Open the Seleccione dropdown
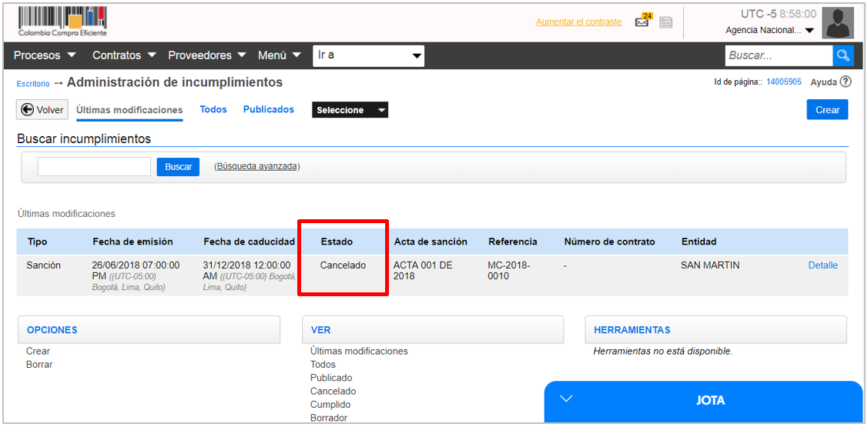Image resolution: width=868 pixels, height=427 pixels. (x=350, y=110)
